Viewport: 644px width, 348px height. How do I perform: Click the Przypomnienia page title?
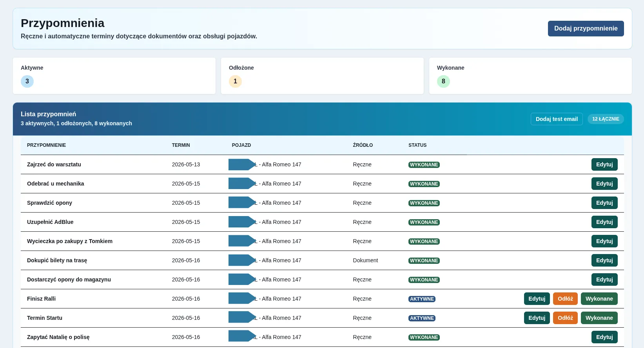(63, 23)
